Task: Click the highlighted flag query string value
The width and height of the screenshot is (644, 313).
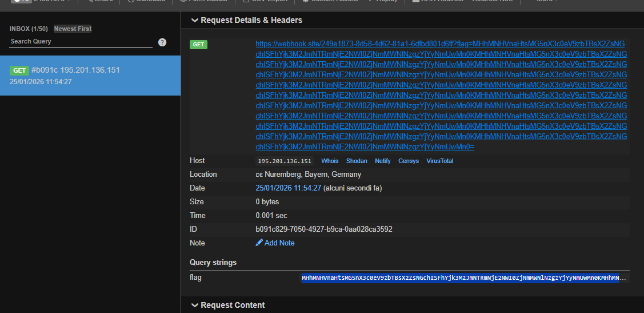Action: point(460,279)
